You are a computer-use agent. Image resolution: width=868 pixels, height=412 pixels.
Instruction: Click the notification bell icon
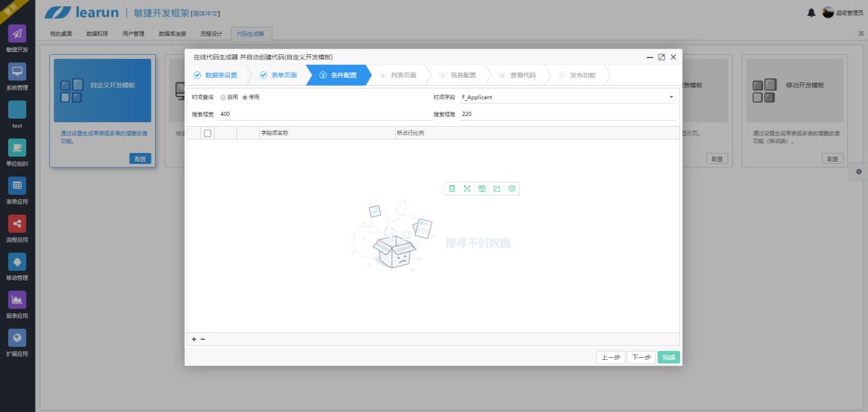(x=811, y=12)
